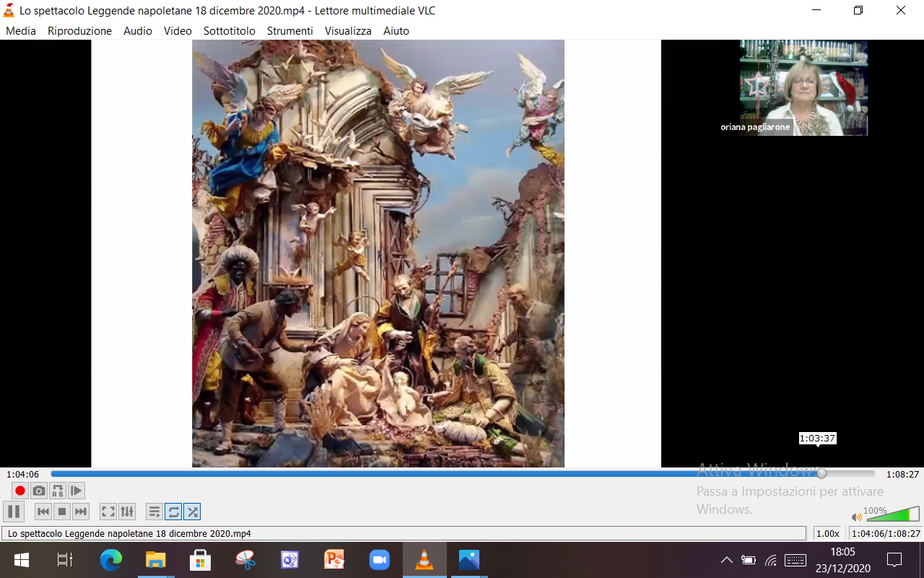Image resolution: width=924 pixels, height=578 pixels.
Task: Set an A-B loop point
Action: click(58, 491)
